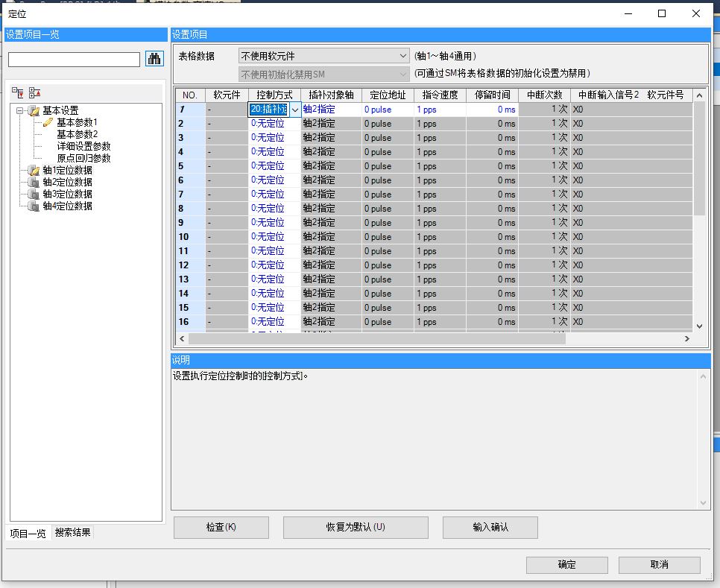
Task: Click the 基本设置 folder icon
Action: pos(34,110)
